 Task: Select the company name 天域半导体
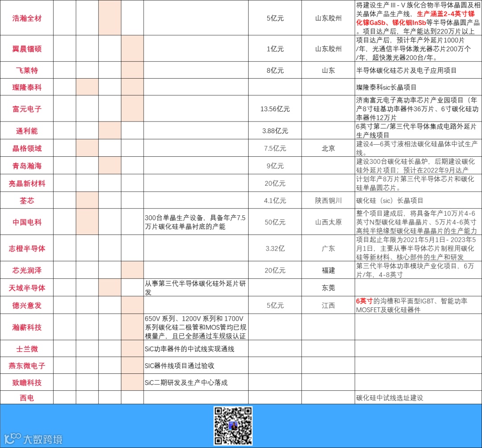point(27,288)
